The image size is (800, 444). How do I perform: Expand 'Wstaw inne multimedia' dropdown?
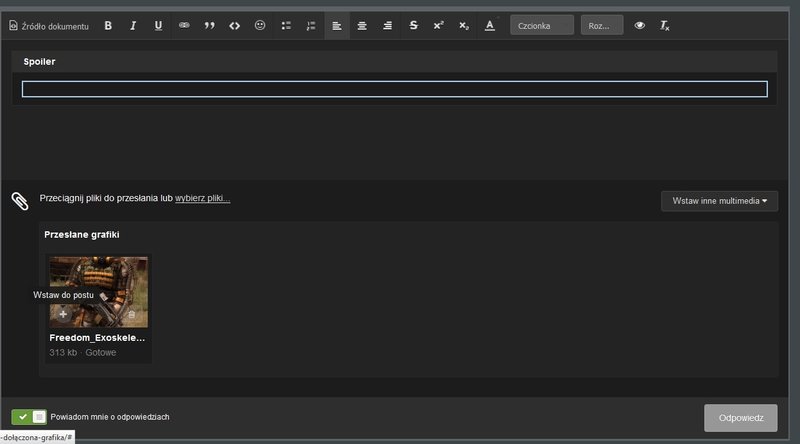(x=719, y=201)
